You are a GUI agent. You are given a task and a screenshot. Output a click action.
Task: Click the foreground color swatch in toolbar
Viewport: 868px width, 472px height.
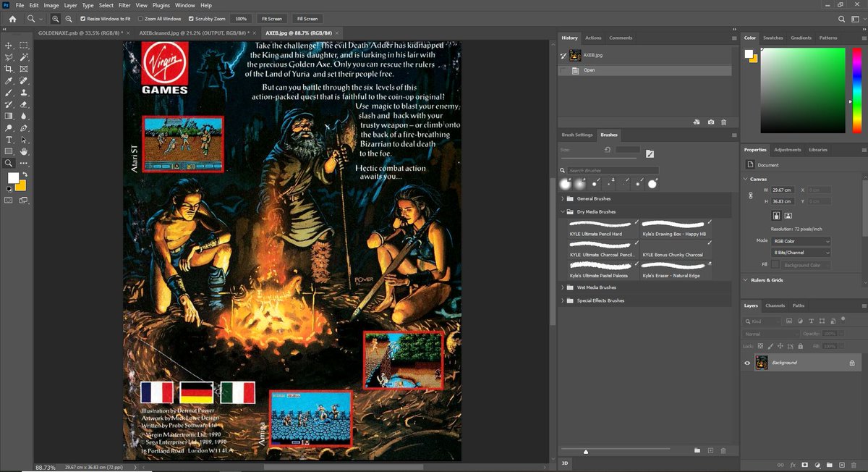13,178
